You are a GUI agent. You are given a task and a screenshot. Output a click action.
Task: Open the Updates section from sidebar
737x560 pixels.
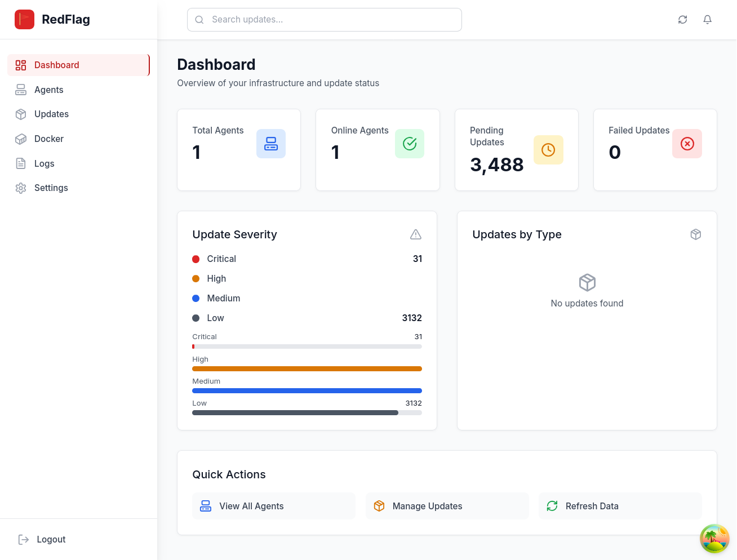click(51, 114)
